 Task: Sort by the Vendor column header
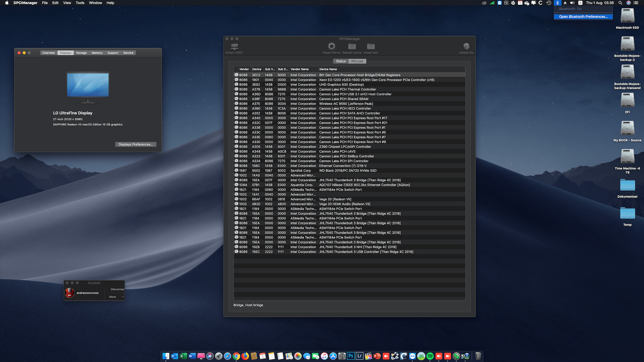pos(244,69)
